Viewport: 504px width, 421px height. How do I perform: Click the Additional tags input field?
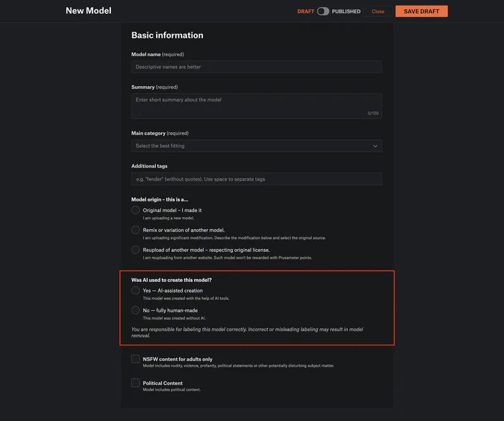[x=256, y=179]
